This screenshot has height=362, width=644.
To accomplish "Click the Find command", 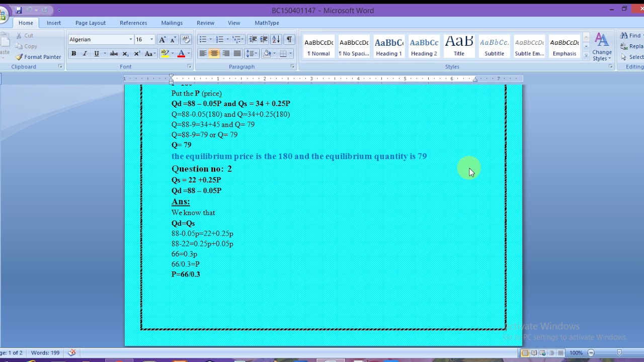I will point(631,36).
